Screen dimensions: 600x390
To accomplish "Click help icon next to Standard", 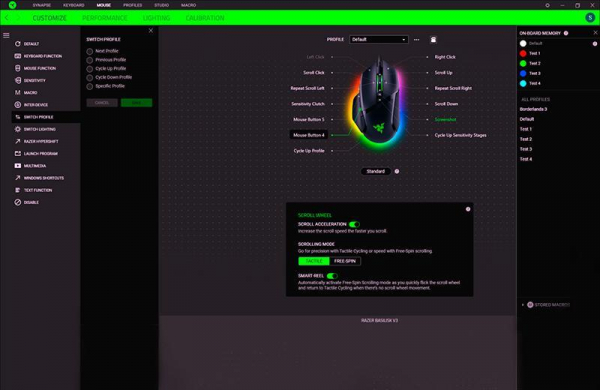I will click(397, 171).
